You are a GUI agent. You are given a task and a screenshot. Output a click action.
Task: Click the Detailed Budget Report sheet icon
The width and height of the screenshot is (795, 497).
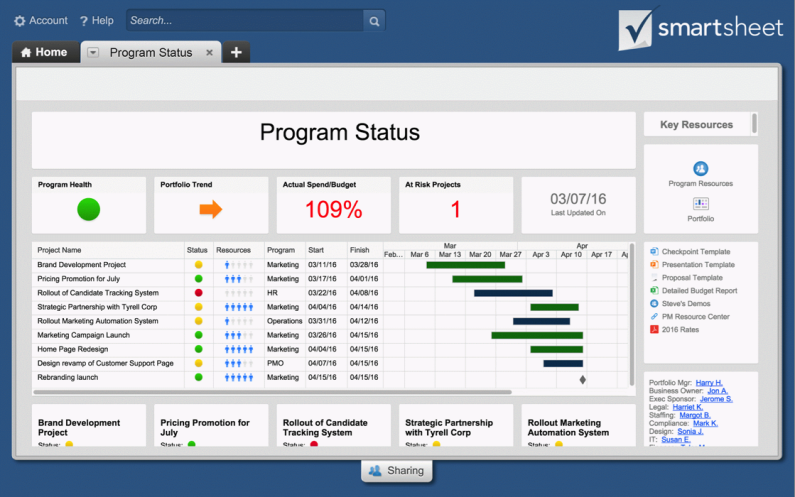tap(654, 290)
